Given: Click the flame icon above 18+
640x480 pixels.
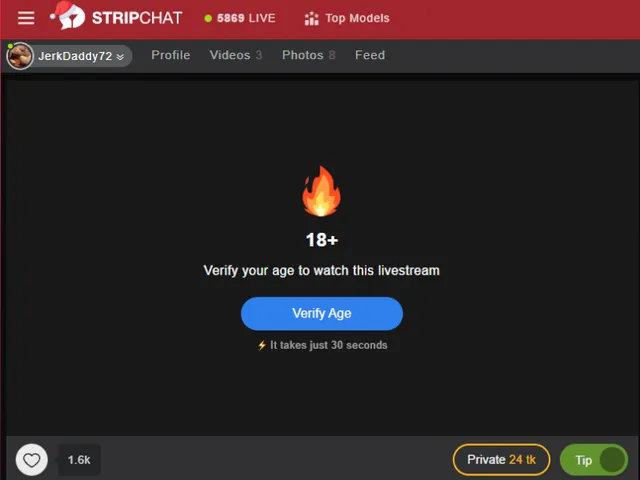Looking at the screenshot, I should click(322, 191).
